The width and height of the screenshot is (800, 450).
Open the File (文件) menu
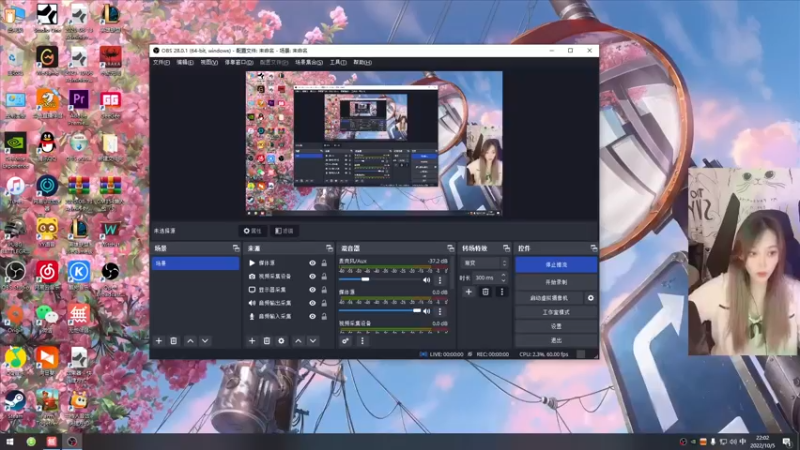tap(161, 62)
